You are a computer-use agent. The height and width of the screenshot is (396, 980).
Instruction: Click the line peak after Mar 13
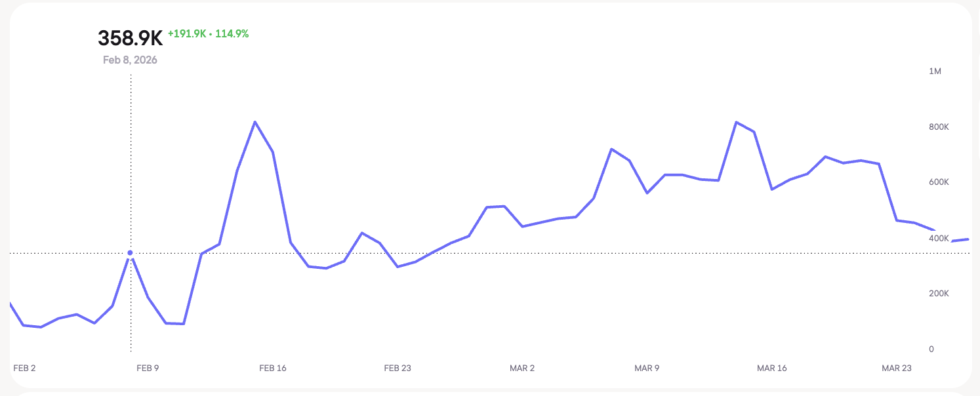[x=736, y=122]
